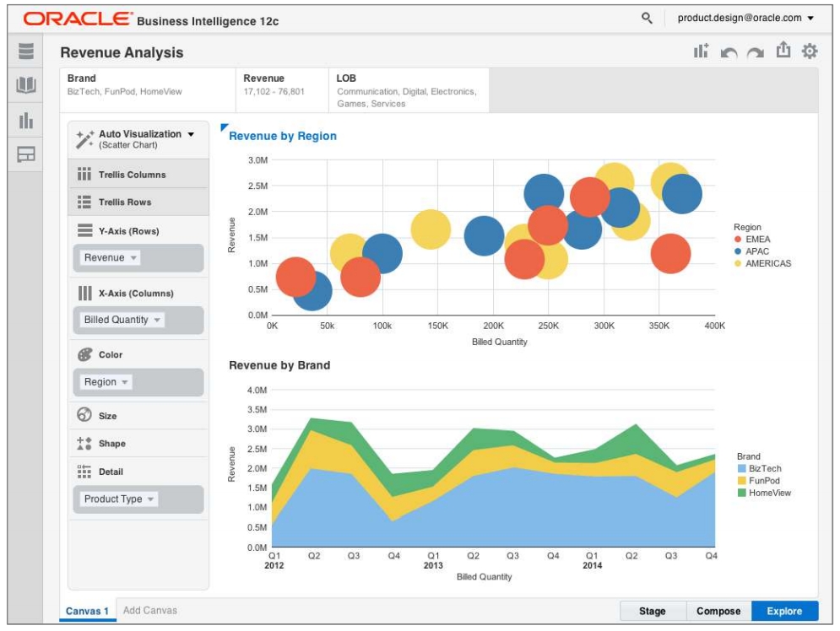Screen dimensions: 840x631
Task: Open the Region field dropdown
Action: (106, 381)
